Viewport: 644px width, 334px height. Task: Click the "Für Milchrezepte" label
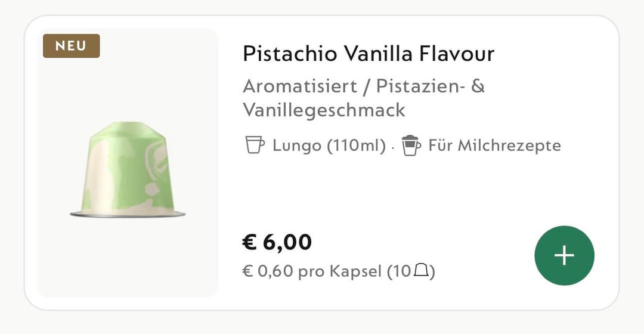tap(494, 146)
